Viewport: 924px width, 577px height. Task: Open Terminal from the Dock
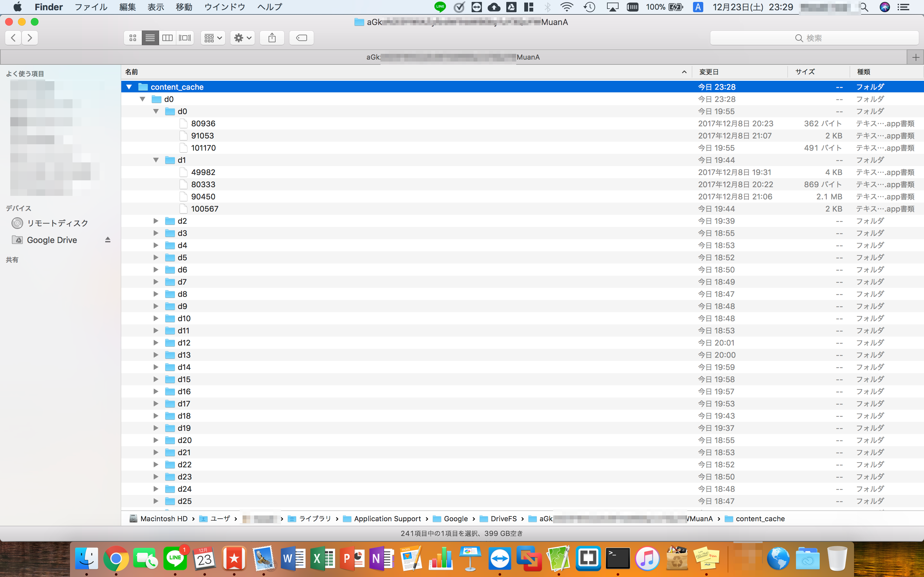click(617, 559)
